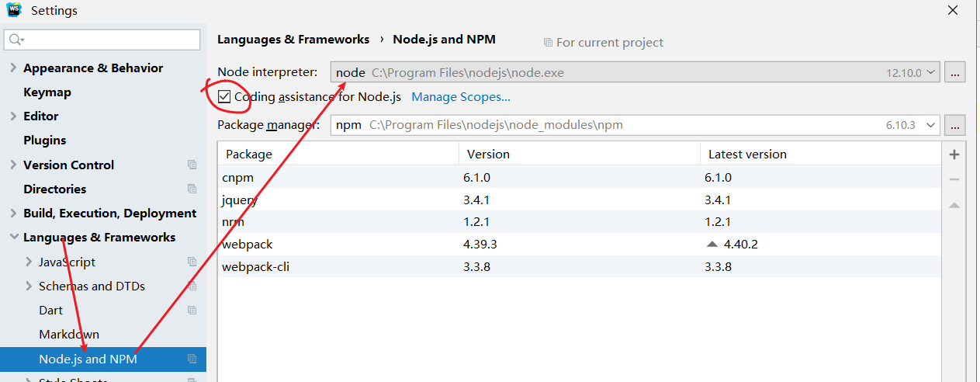Sort by Latest version column header
The image size is (980, 382).
pyautogui.click(x=820, y=154)
